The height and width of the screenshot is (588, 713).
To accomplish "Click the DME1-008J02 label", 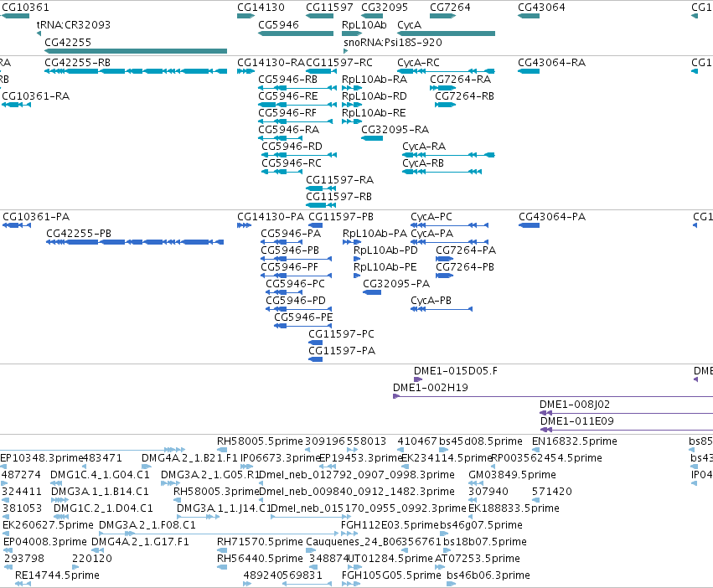I will 575,405.
